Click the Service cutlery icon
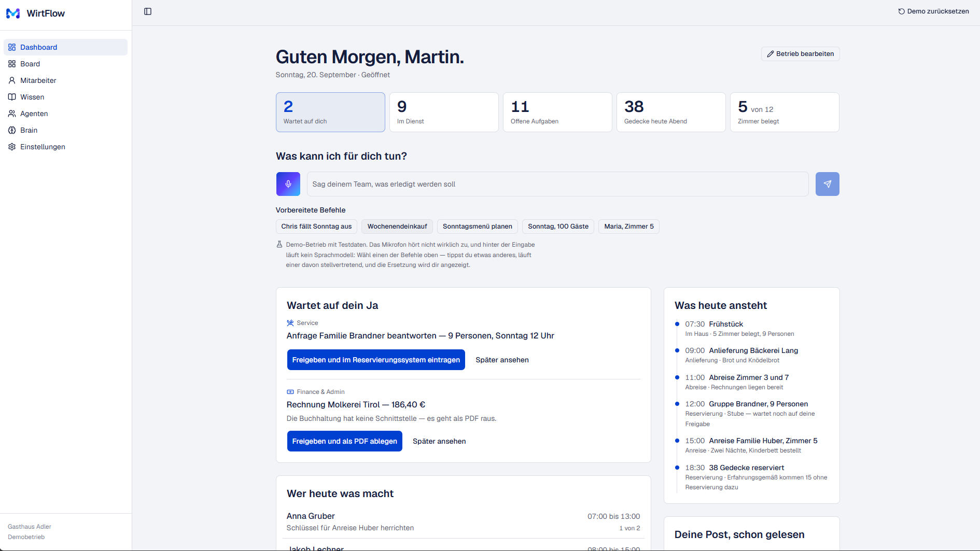Viewport: 980px width, 551px height. (290, 323)
